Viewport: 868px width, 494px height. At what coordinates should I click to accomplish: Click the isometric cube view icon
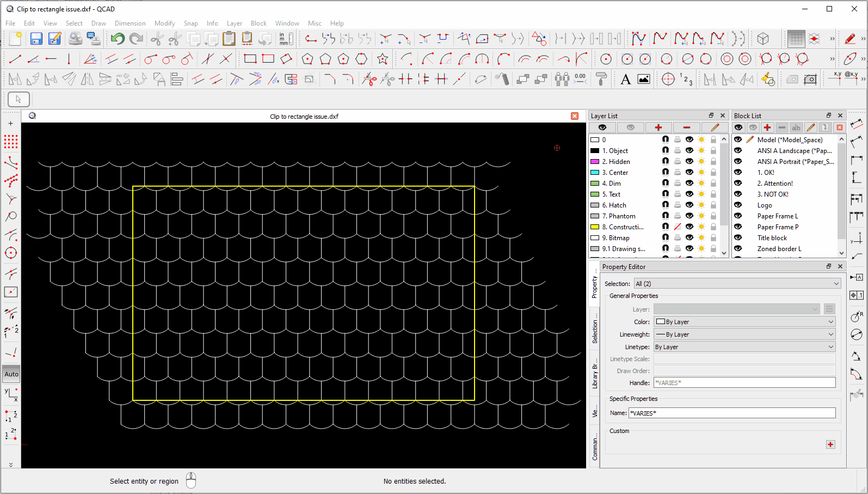762,39
